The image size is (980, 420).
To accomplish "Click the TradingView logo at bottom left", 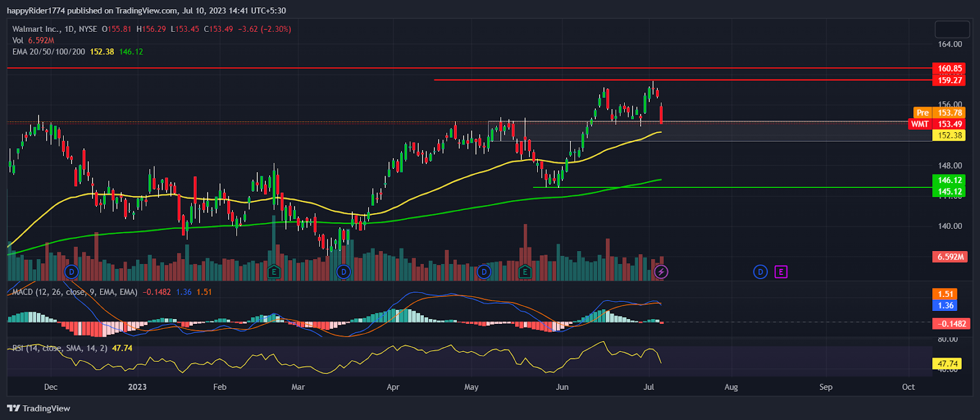I will pyautogui.click(x=39, y=408).
